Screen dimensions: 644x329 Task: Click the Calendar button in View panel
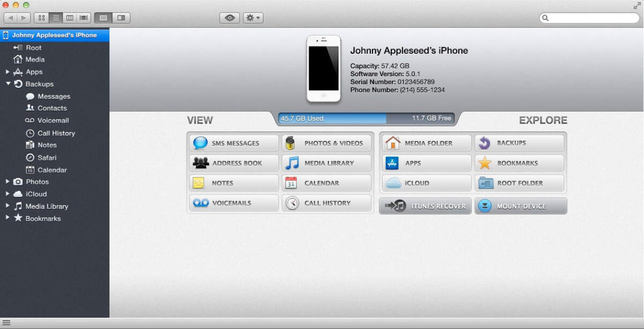click(x=327, y=183)
